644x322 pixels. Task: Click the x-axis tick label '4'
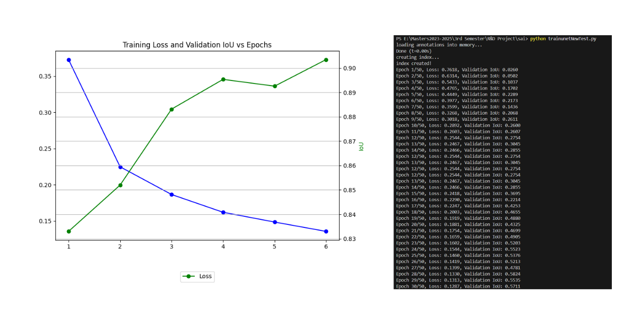pos(222,247)
